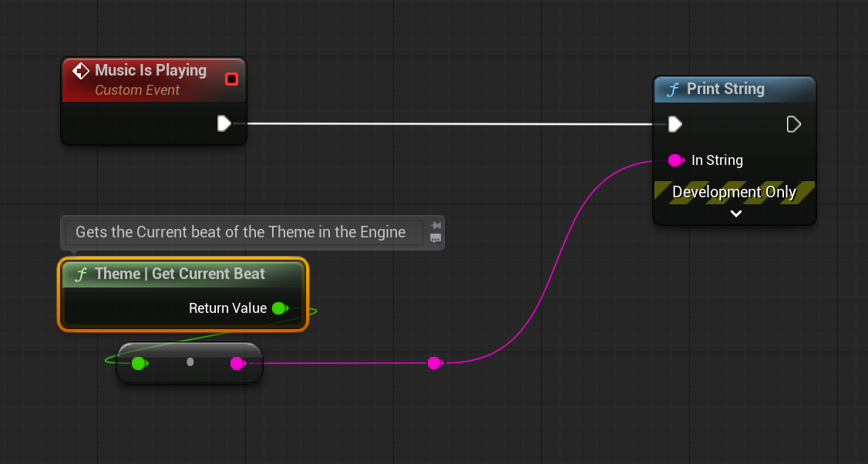Click the Music Is Playing custom event icon
The width and height of the screenshot is (868, 464).
tap(81, 71)
